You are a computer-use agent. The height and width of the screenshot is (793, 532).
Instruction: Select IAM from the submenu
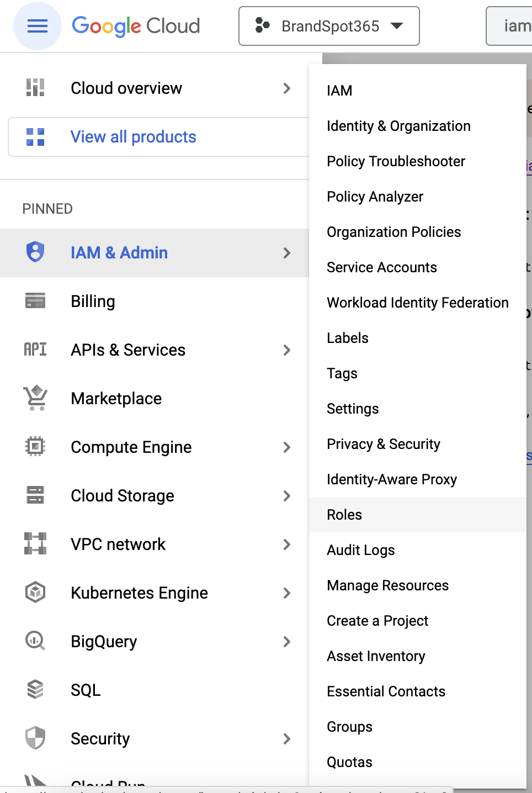coord(417,91)
